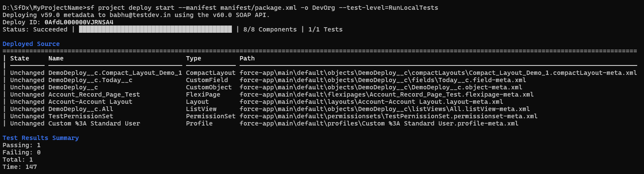
Task: Click the DemoDeploy__c.Today__c name entry
Action: [x=90, y=80]
